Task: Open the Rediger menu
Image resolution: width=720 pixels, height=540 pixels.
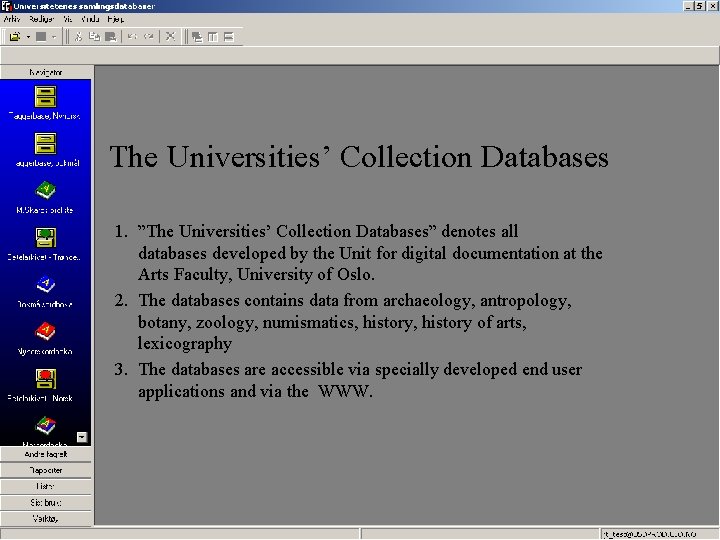Action: [41, 19]
